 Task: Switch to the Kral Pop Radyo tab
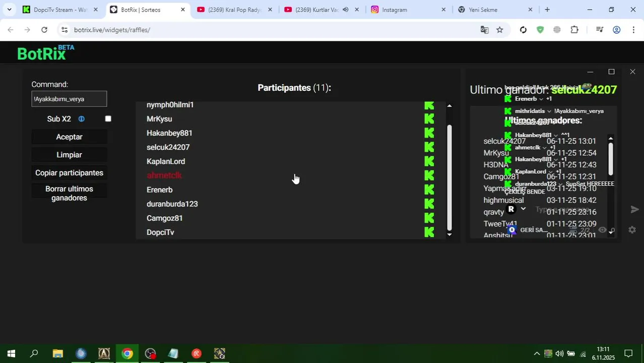coord(234,10)
